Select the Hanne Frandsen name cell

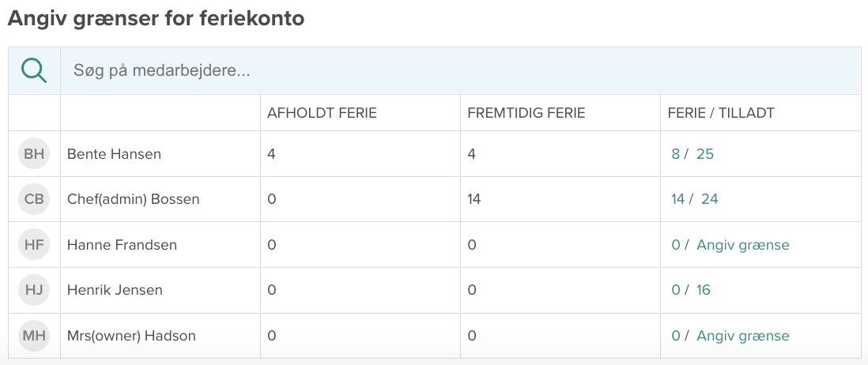[x=122, y=245]
